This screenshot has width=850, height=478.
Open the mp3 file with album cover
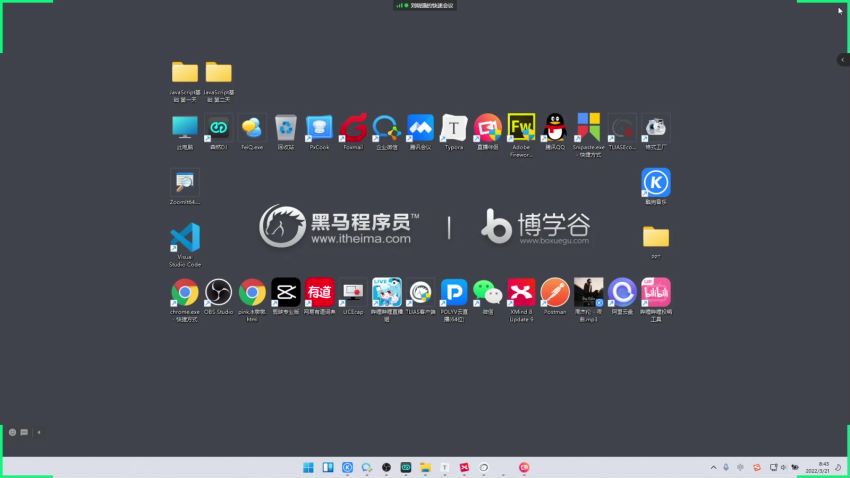pos(588,293)
